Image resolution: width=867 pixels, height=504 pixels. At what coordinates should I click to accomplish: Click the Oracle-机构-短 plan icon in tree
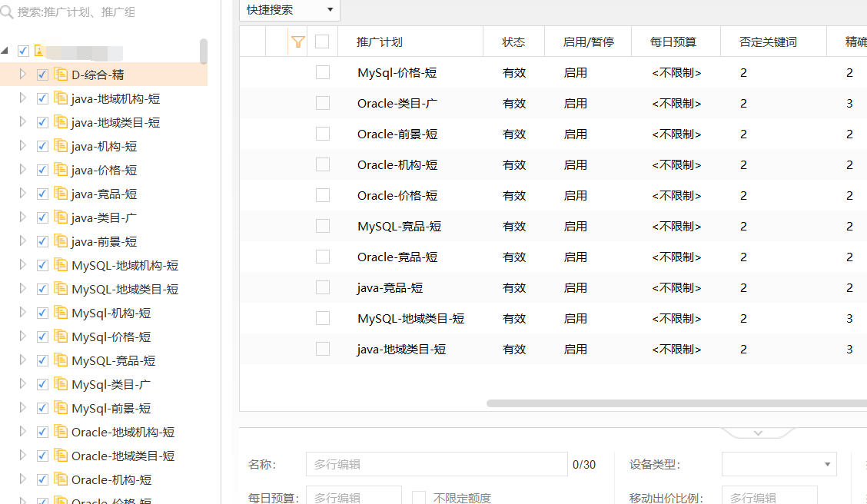point(61,479)
